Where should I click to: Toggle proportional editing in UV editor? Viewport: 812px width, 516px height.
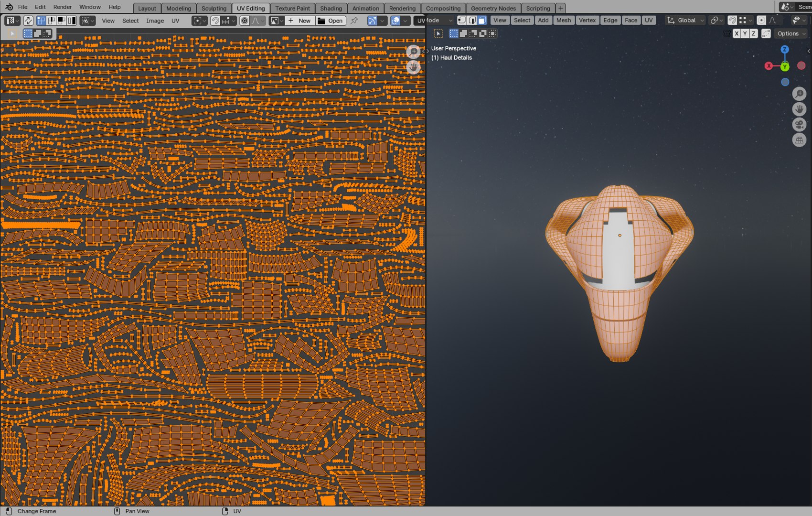[245, 21]
